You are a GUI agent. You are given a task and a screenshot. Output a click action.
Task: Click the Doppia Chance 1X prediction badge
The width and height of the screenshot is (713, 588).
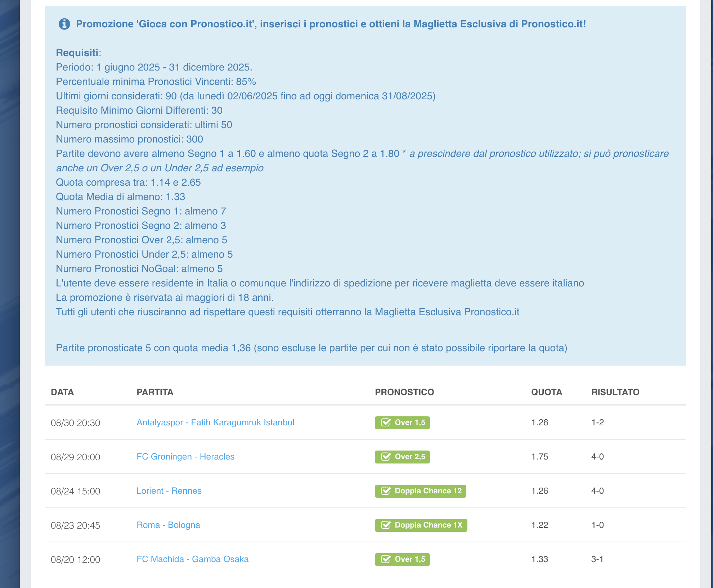click(421, 525)
